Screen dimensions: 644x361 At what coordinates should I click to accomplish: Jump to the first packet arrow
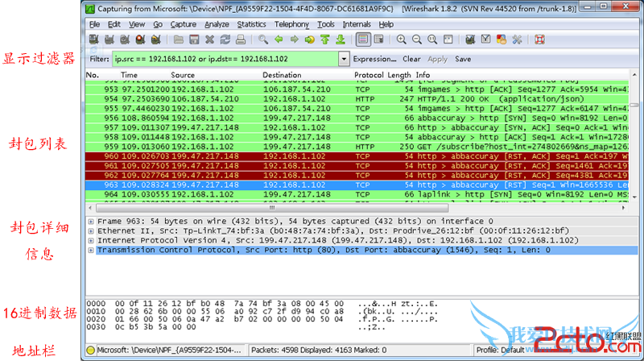(321, 39)
